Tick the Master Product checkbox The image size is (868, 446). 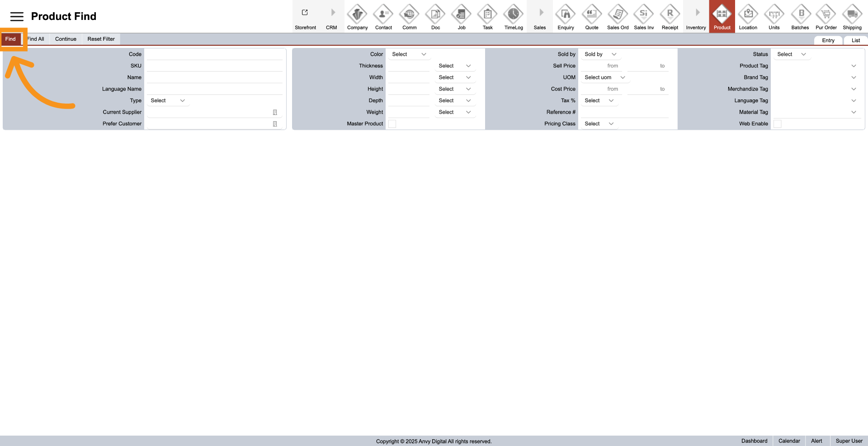(x=392, y=124)
